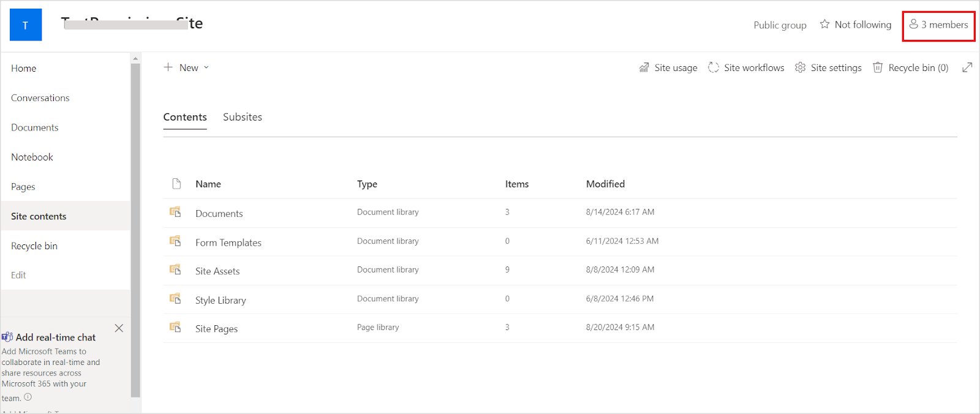Switch to the Subsites tab
The width and height of the screenshot is (980, 414).
click(x=242, y=117)
